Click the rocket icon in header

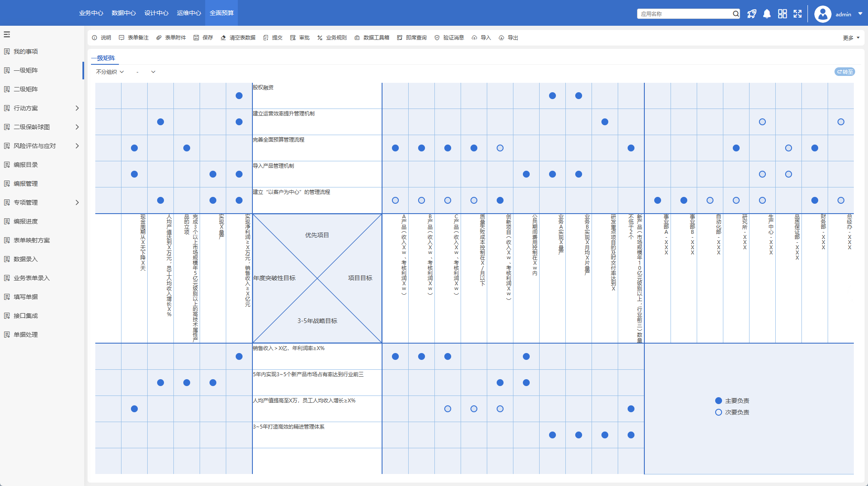(751, 14)
